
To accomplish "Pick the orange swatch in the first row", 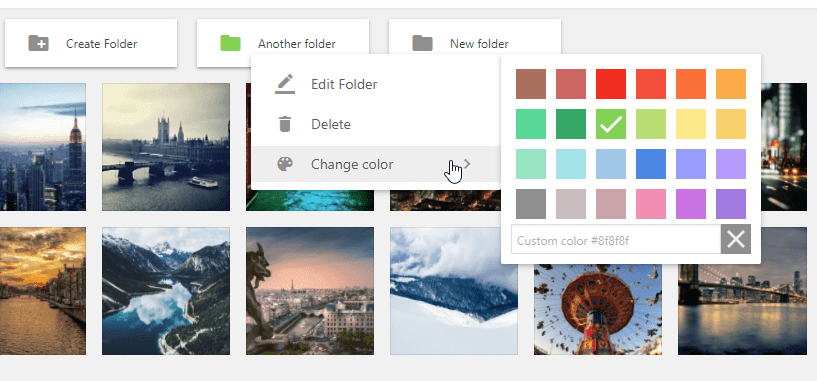I will 691,84.
